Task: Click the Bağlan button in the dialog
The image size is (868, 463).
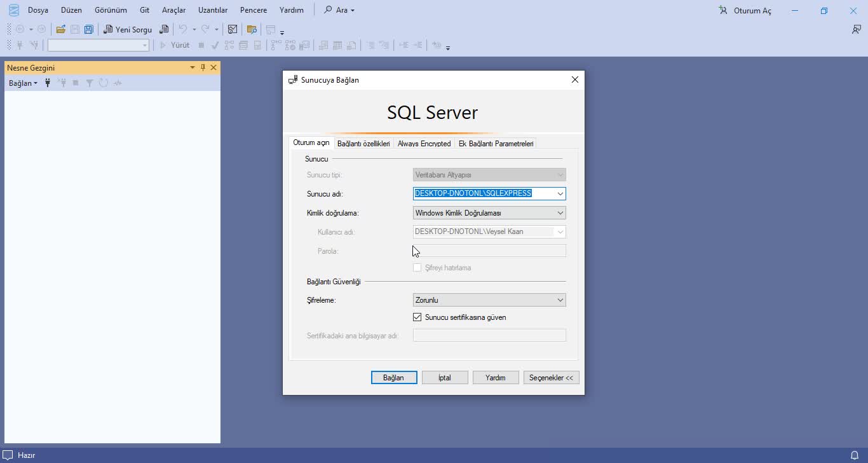Action: 394,378
